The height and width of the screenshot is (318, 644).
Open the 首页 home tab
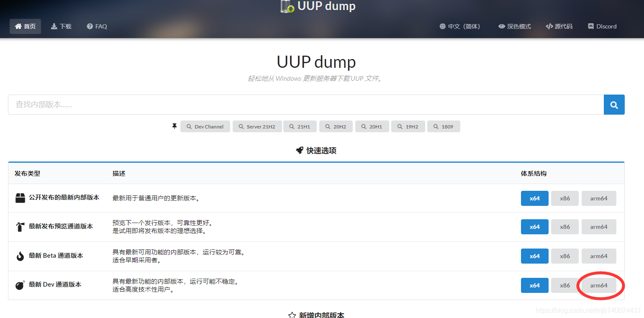tap(26, 26)
